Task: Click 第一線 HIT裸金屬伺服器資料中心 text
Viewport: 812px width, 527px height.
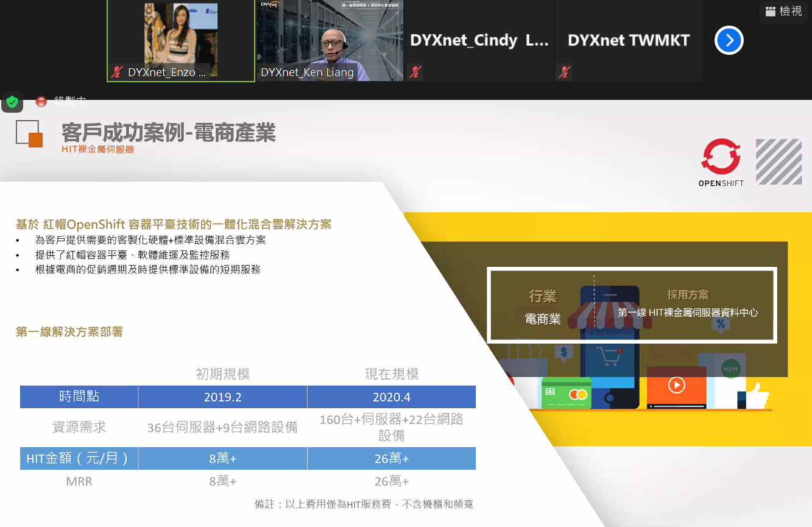Action: [688, 313]
